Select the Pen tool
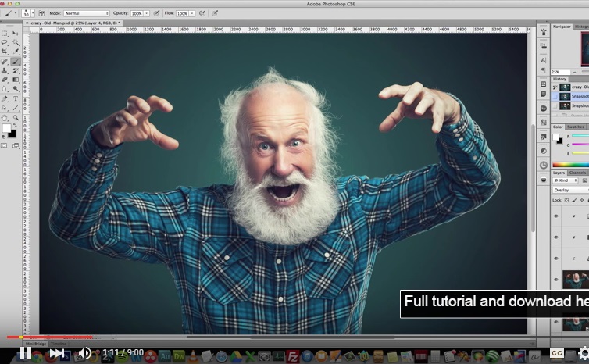 [x=5, y=98]
